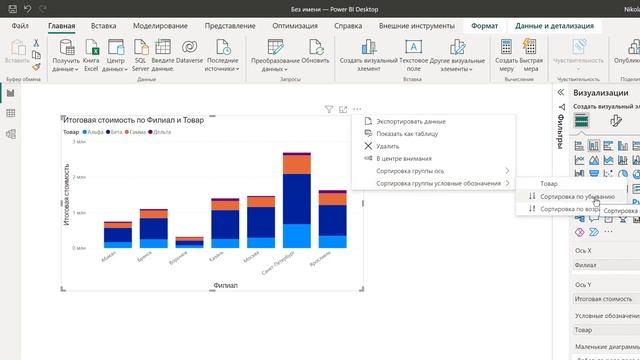Select the funnel chart visualization
Image resolution: width=640 pixels, height=360 pixels.
594,173
